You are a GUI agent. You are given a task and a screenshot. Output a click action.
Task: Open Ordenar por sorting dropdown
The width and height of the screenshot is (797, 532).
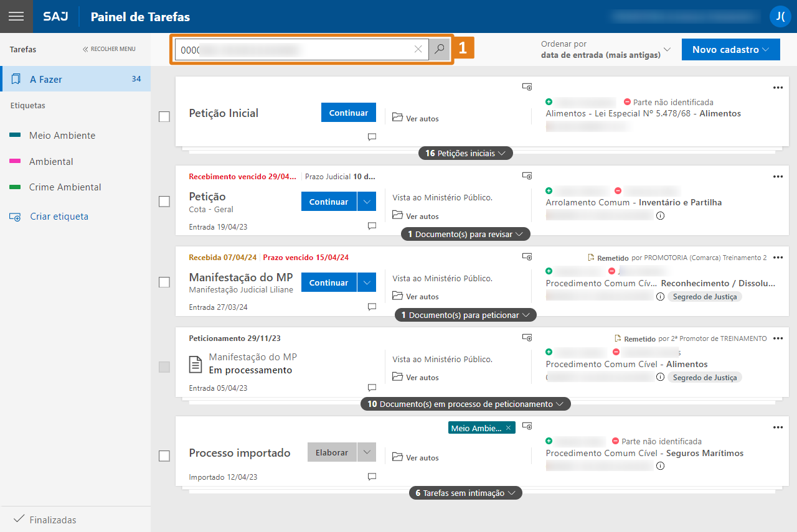click(x=606, y=49)
